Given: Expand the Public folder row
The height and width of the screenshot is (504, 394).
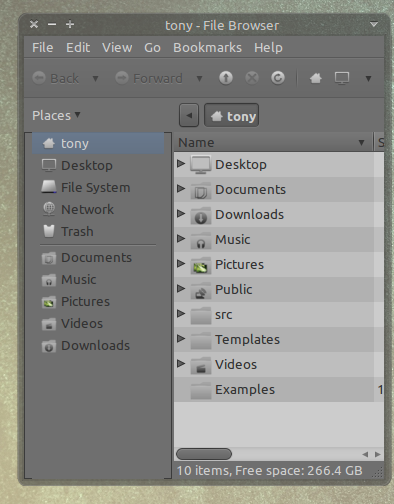Looking at the screenshot, I should tap(181, 288).
